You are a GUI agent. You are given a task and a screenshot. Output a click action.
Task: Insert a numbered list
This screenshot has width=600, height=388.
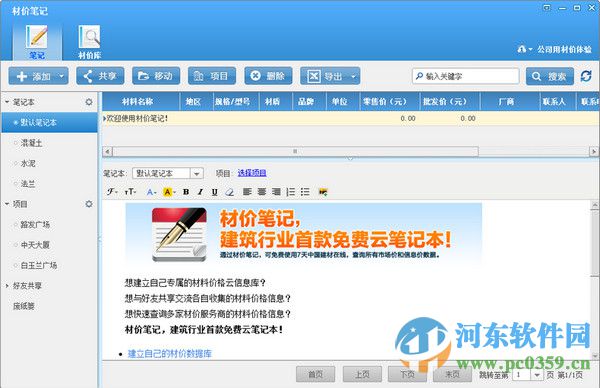[291, 191]
